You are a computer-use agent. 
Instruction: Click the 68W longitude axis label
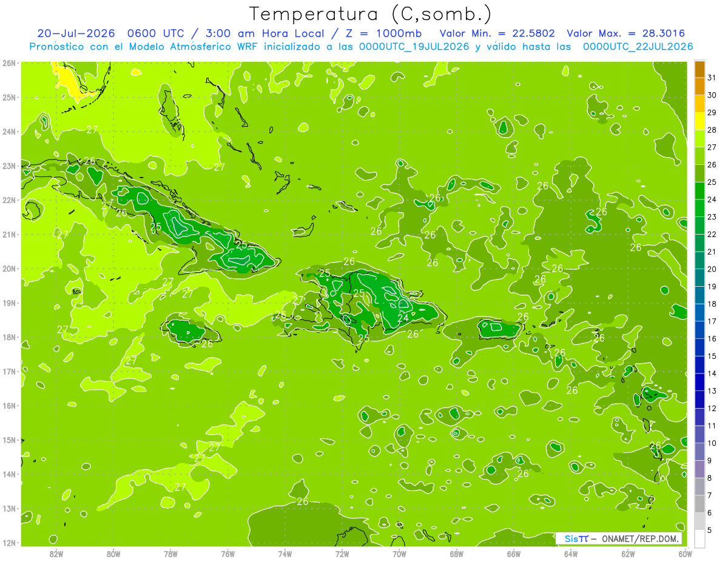click(457, 554)
